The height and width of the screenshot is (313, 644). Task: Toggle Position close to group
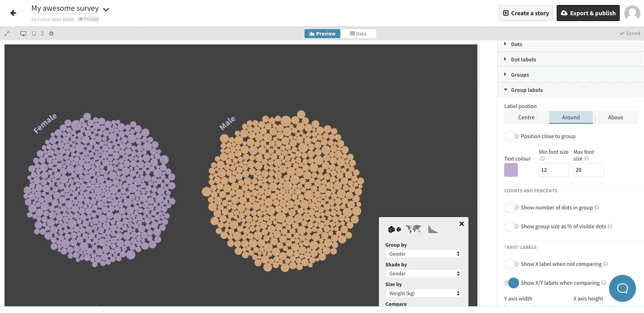[x=511, y=136]
